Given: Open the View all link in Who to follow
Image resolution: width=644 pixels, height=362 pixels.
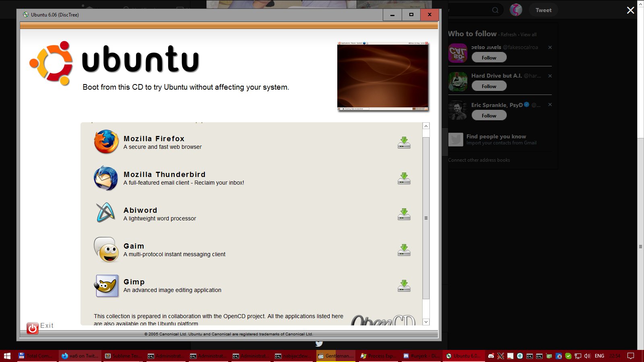Looking at the screenshot, I should coord(528,35).
